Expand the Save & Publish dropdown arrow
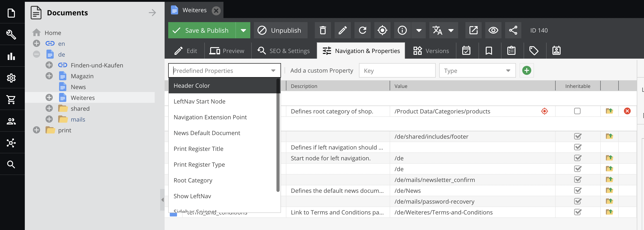 pyautogui.click(x=243, y=30)
